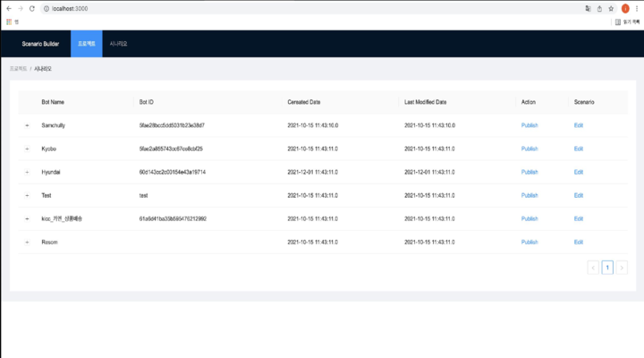Select the 프로젝트 tab in the navbar
644x358 pixels.
87,44
